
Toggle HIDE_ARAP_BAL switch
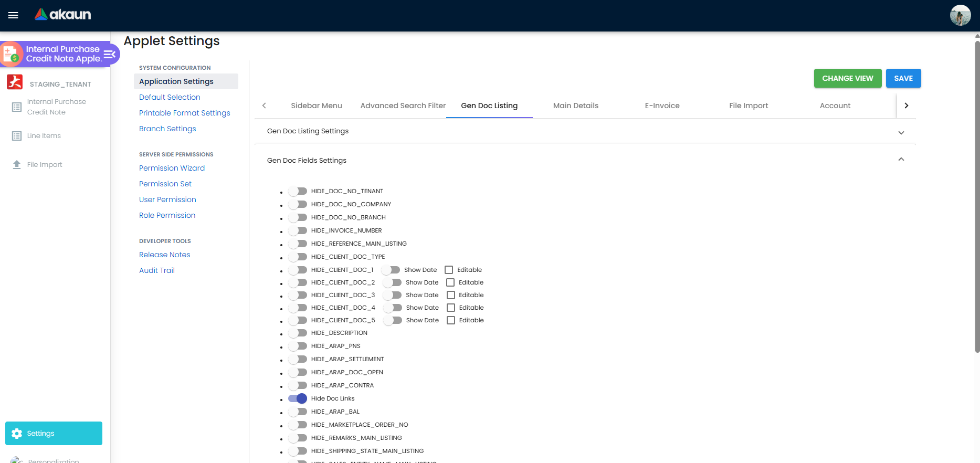click(x=298, y=412)
